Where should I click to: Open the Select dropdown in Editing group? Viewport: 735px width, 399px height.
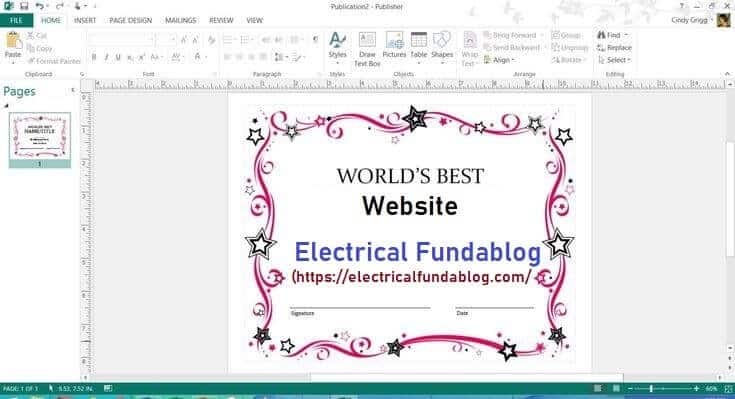(614, 60)
